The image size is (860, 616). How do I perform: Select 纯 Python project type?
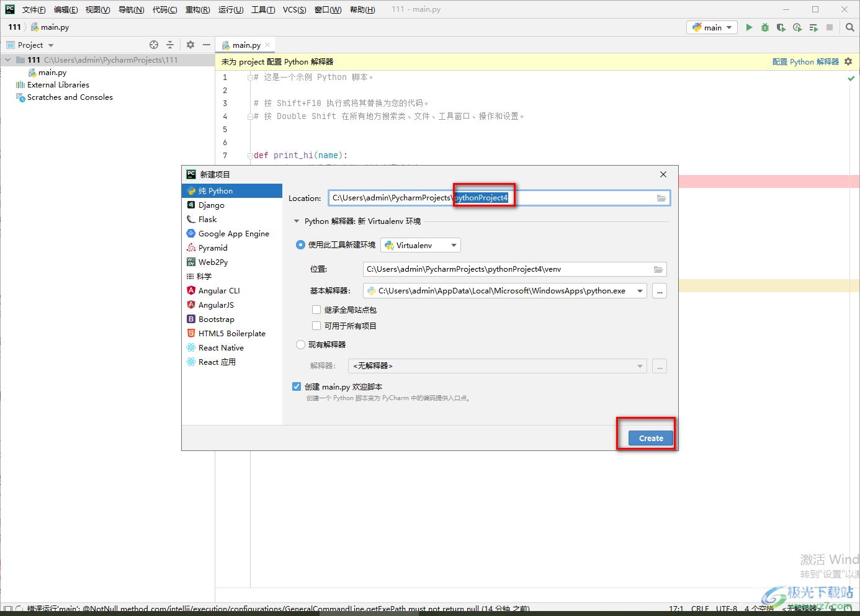232,191
